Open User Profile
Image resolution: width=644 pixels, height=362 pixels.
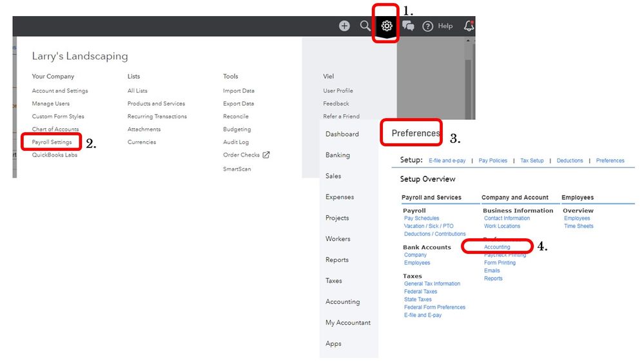tap(338, 91)
